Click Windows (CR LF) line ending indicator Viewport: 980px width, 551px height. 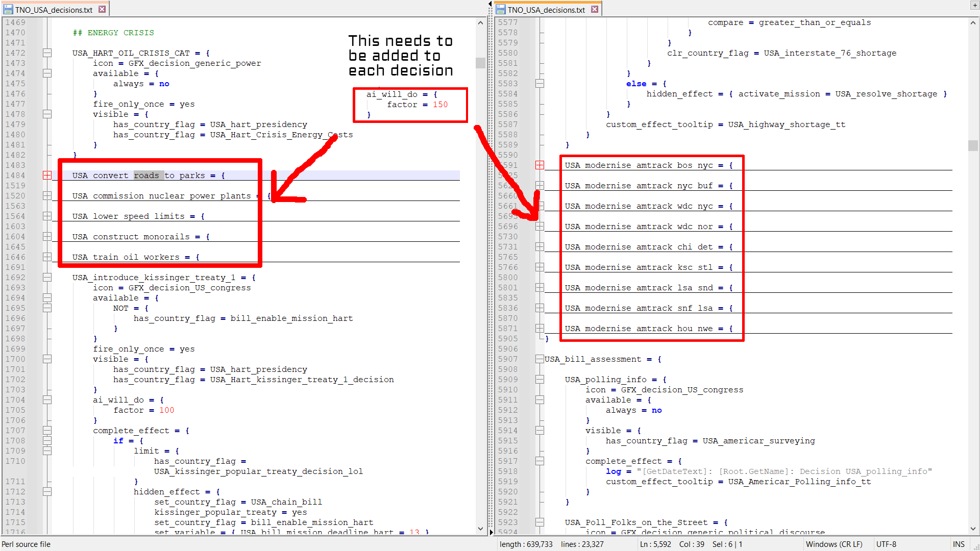click(x=834, y=544)
